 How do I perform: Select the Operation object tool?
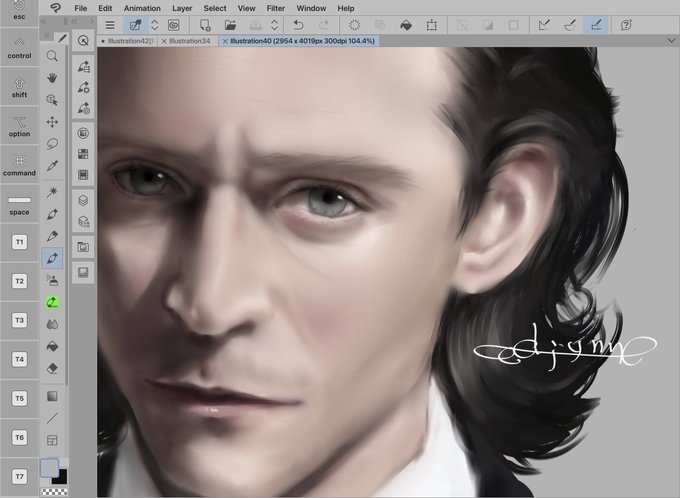point(52,100)
